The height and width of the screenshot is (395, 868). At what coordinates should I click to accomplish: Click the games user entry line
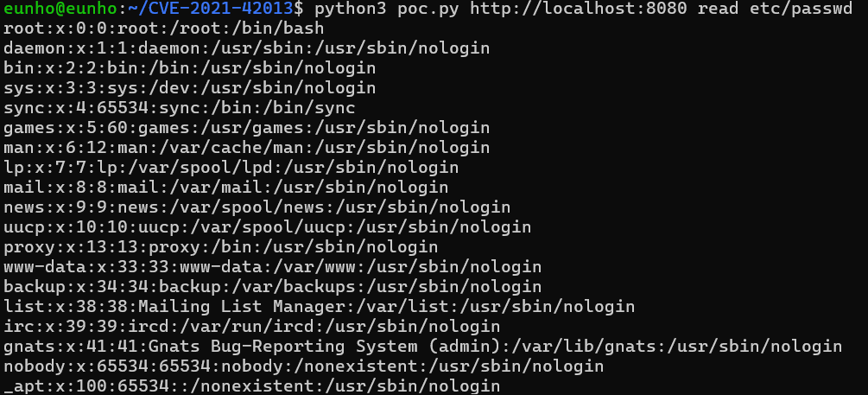click(x=246, y=128)
